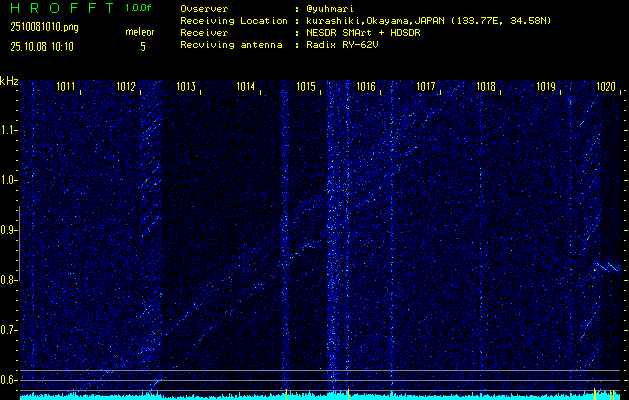The height and width of the screenshot is (400, 629).
Task: Click the kHz axis unit label
Action: [9, 81]
